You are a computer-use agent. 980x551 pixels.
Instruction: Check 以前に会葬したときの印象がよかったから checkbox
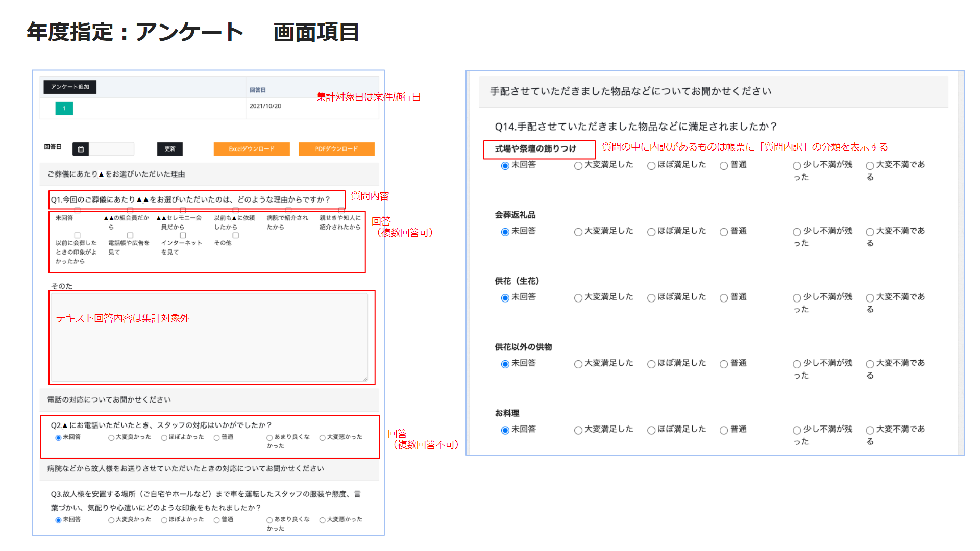click(x=78, y=236)
